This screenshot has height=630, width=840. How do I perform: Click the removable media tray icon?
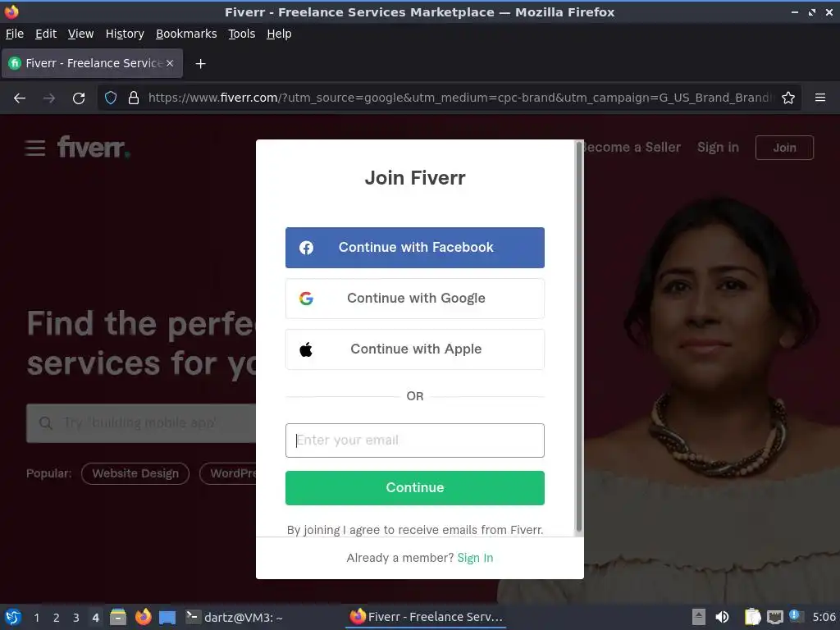(x=699, y=617)
